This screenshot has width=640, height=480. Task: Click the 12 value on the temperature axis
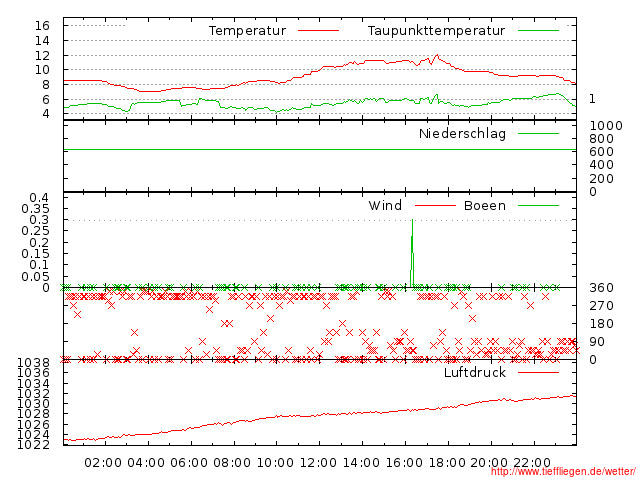tap(42, 56)
